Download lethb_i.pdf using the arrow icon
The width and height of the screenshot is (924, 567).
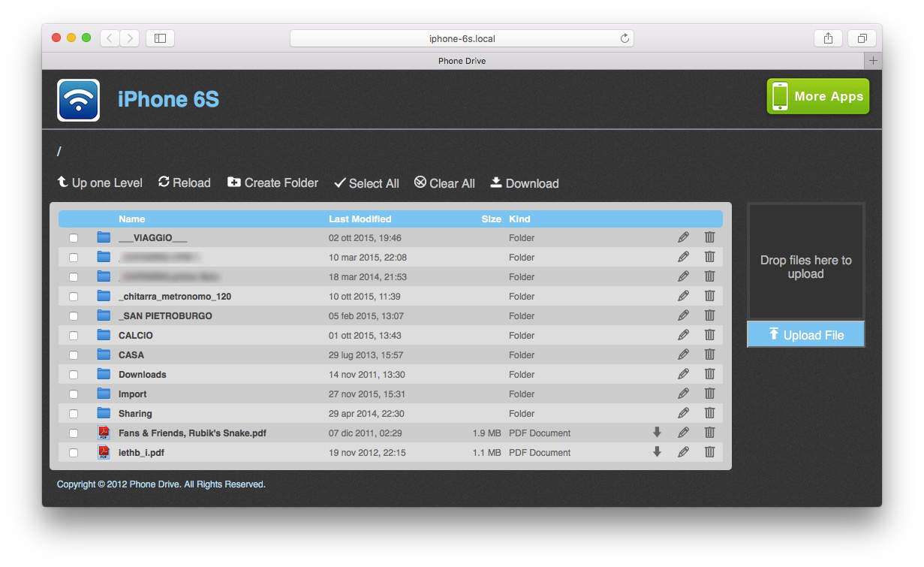(x=657, y=452)
